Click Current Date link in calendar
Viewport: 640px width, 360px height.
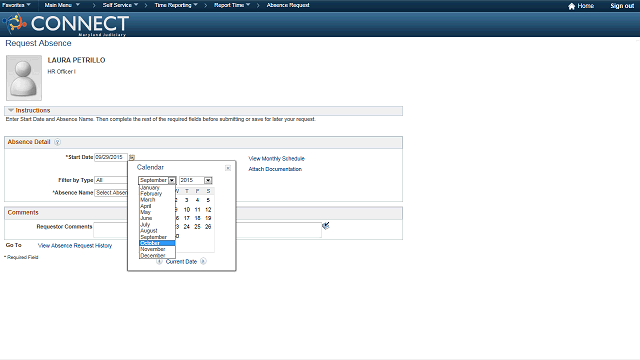(181, 262)
